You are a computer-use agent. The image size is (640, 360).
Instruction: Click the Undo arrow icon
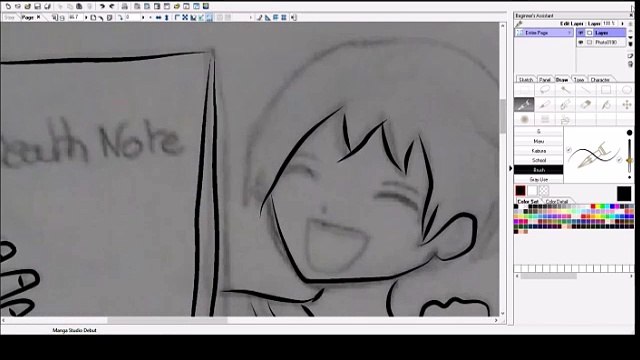[x=102, y=6]
